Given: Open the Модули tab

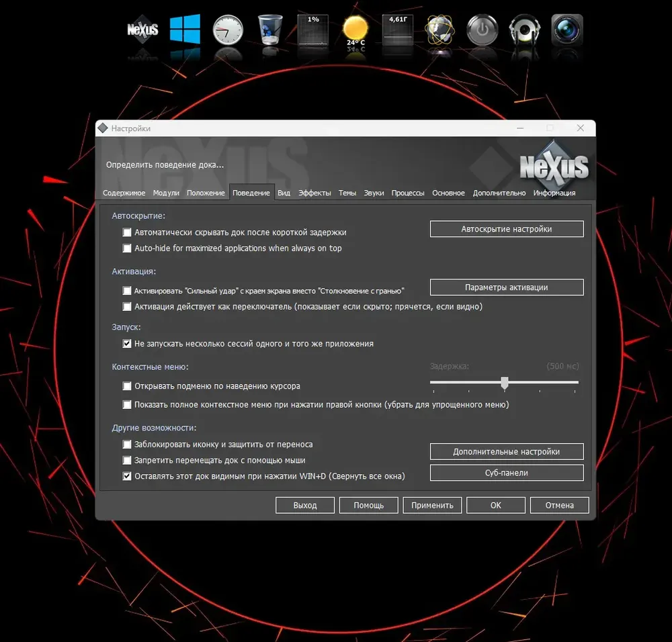Looking at the screenshot, I should [166, 193].
